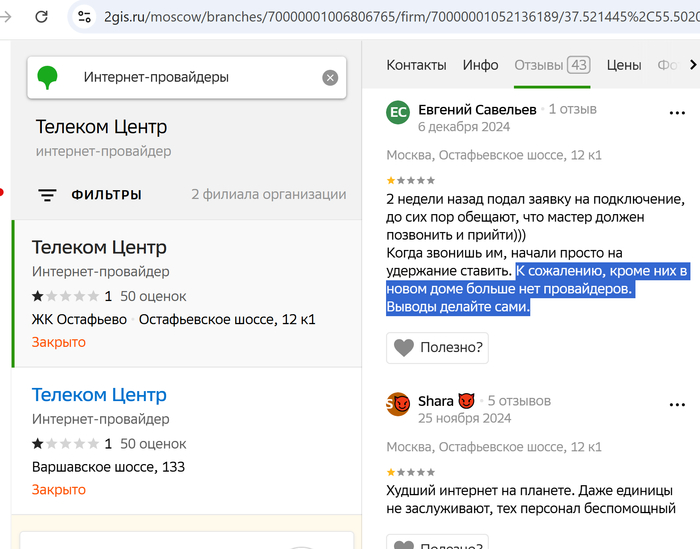700x549 pixels.
Task: Click Евгений Савельев's green EC avatar
Action: click(398, 112)
